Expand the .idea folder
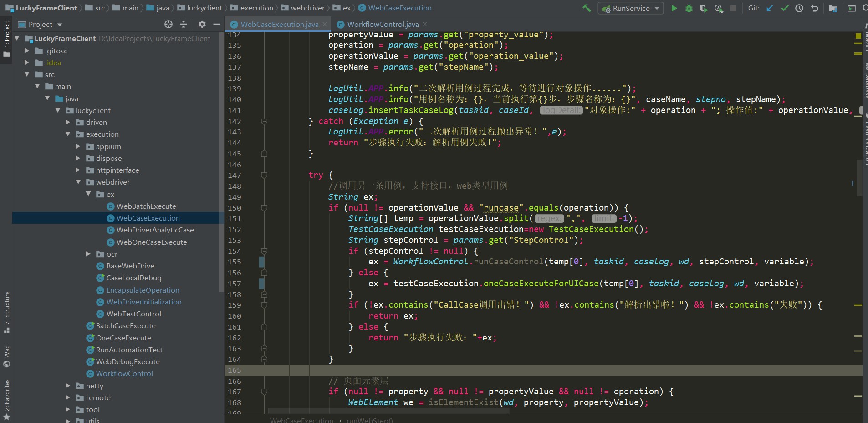This screenshot has width=868, height=423. pyautogui.click(x=27, y=62)
